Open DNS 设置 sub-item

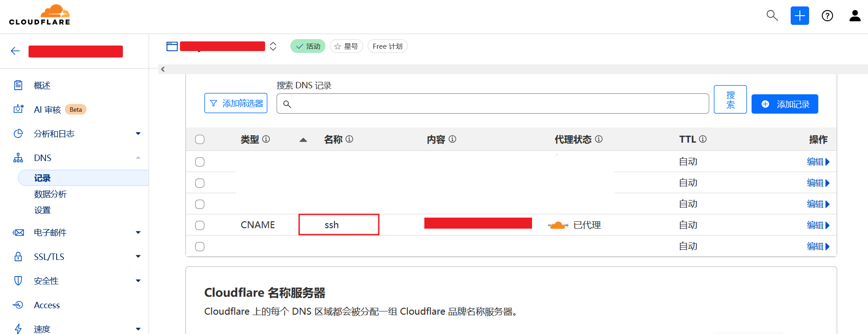(x=42, y=210)
